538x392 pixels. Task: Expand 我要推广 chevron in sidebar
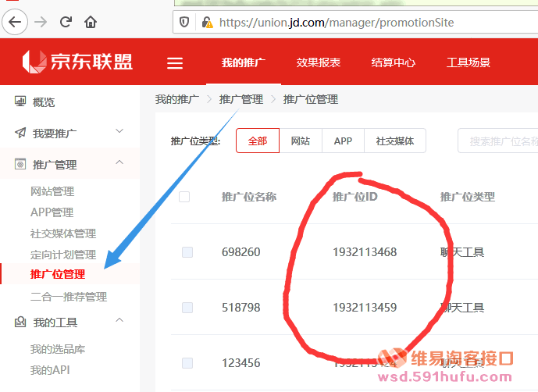[119, 130]
